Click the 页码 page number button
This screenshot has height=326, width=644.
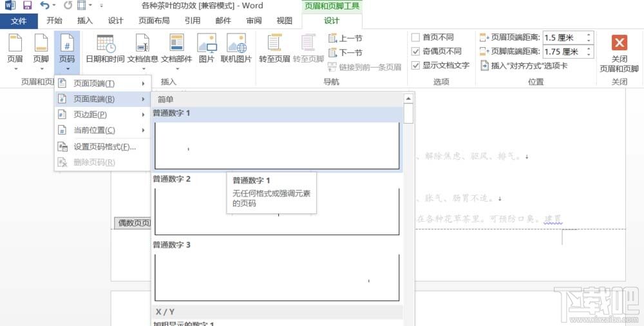(x=67, y=52)
